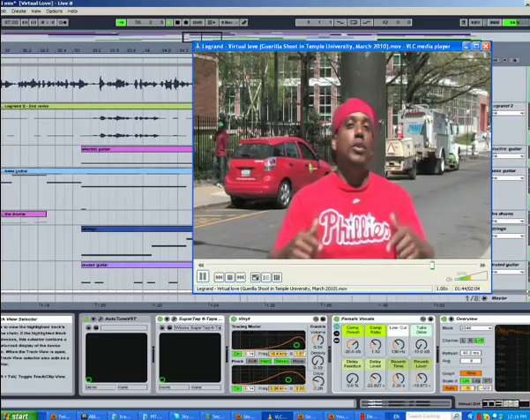Viewport: 530px width, 420px height.
Task: Open the drums track input dropdown
Action: pyautogui.click(x=508, y=221)
